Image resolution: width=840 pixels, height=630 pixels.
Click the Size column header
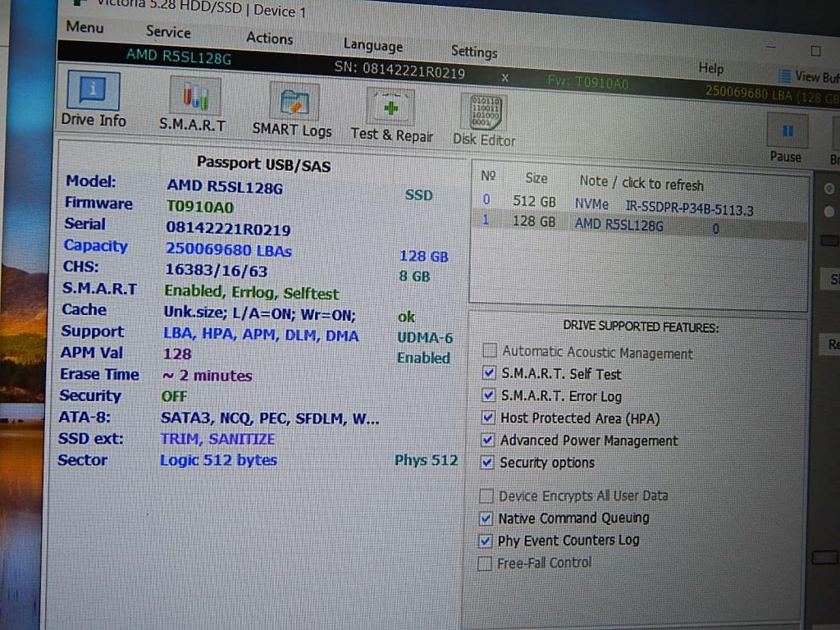pyautogui.click(x=536, y=178)
